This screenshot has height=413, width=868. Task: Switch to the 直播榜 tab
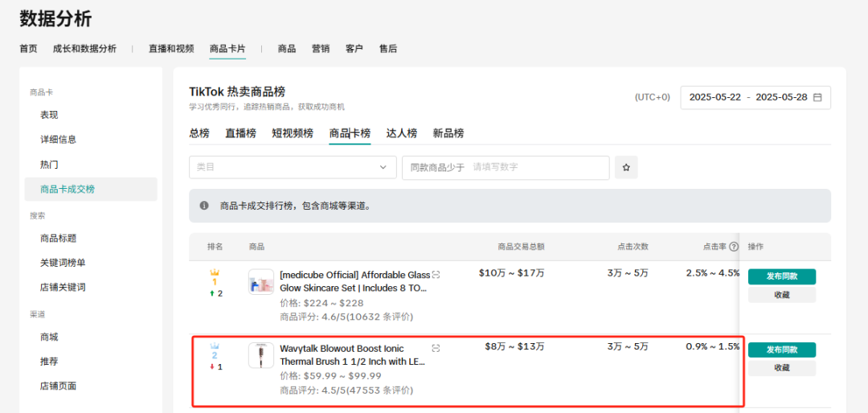point(241,133)
